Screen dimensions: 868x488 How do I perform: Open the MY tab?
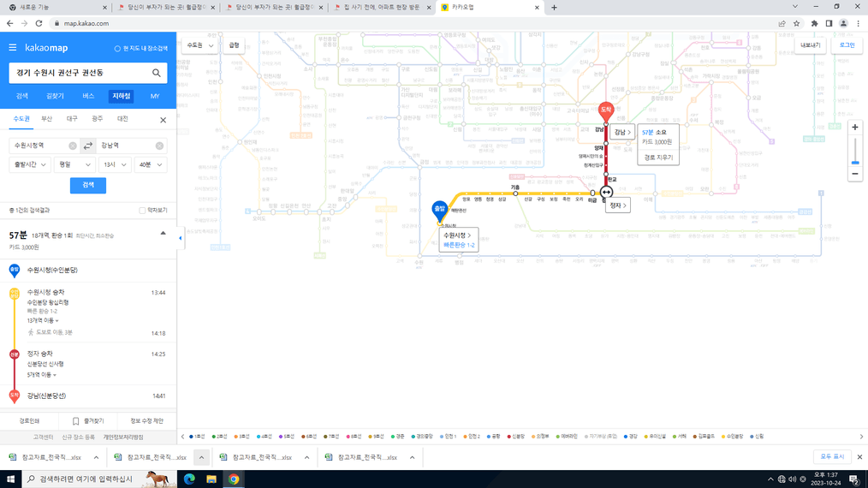tap(155, 96)
